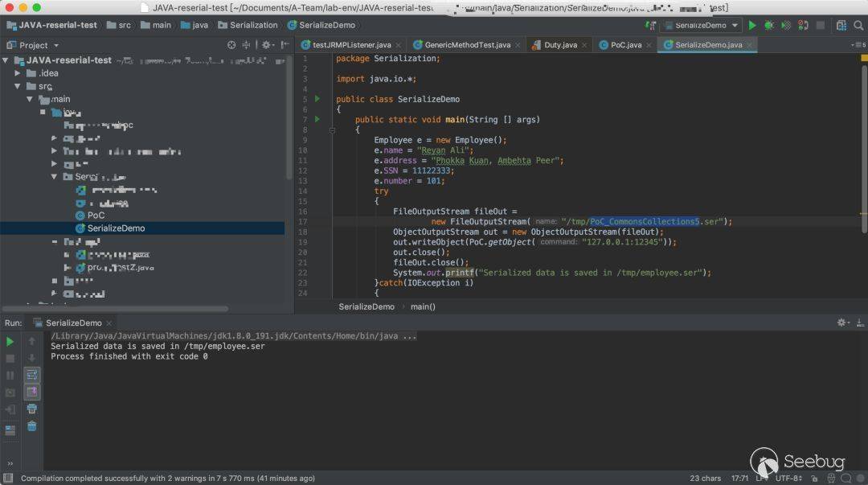This screenshot has height=485, width=868.
Task: Click the scroll-from-source target icon in Project panel
Action: click(232, 45)
